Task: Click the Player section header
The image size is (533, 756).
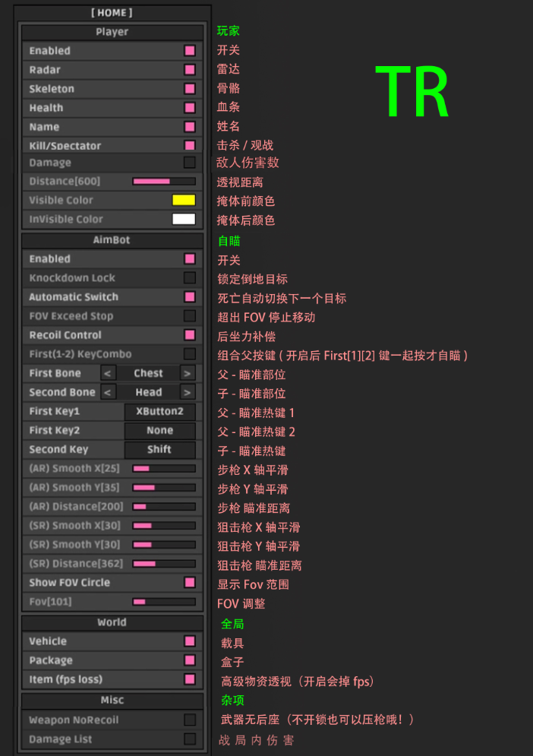Action: click(x=112, y=33)
